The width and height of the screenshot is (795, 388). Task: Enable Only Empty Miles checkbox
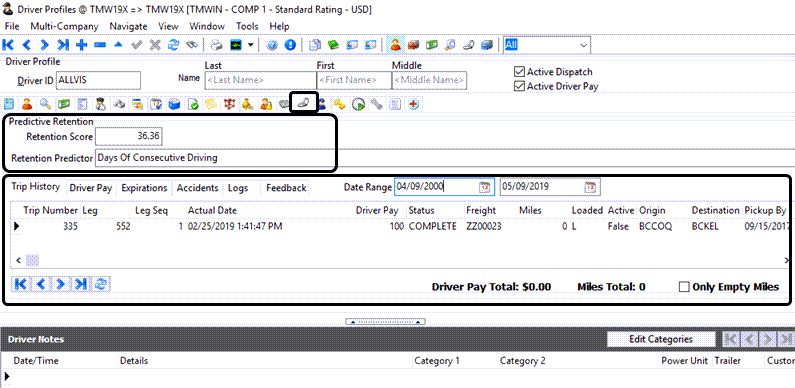click(684, 287)
